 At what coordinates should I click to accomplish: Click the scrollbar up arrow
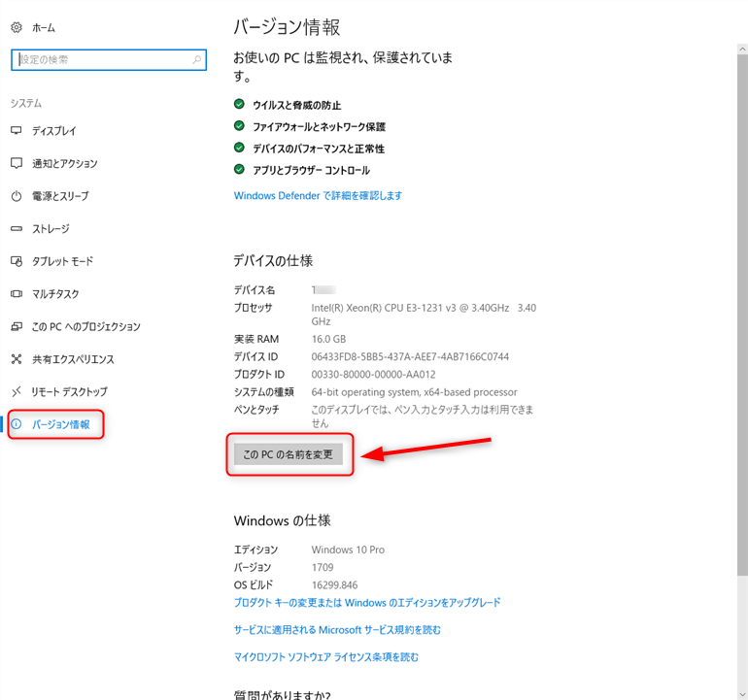(742, 49)
